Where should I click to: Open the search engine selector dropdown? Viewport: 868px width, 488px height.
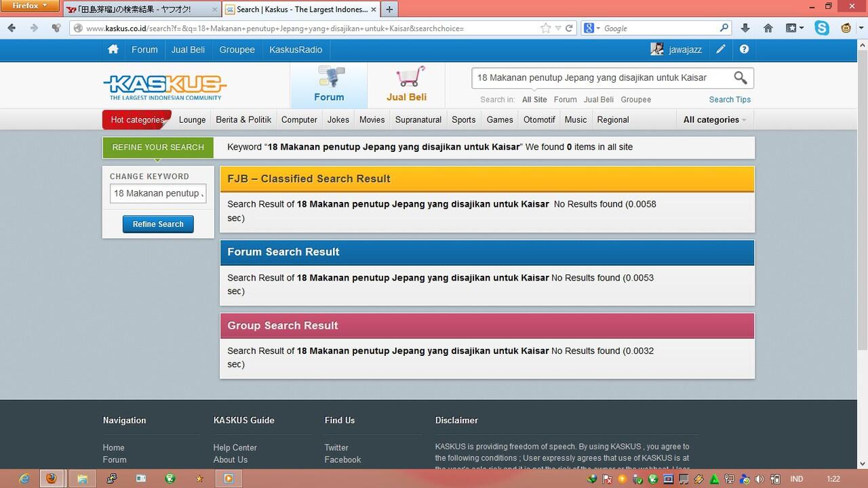pyautogui.click(x=592, y=28)
